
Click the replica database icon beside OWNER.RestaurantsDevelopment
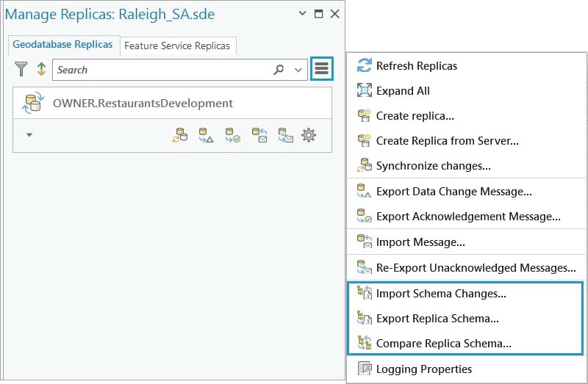(x=33, y=103)
